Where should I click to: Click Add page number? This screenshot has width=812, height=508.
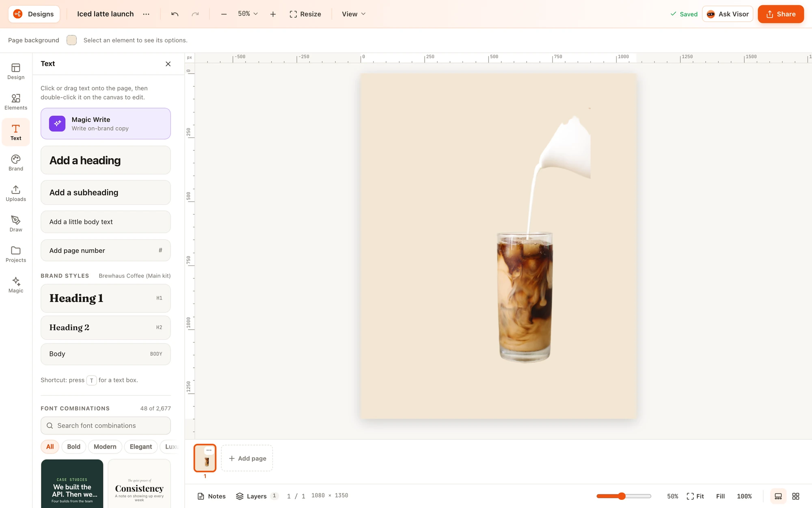(106, 251)
